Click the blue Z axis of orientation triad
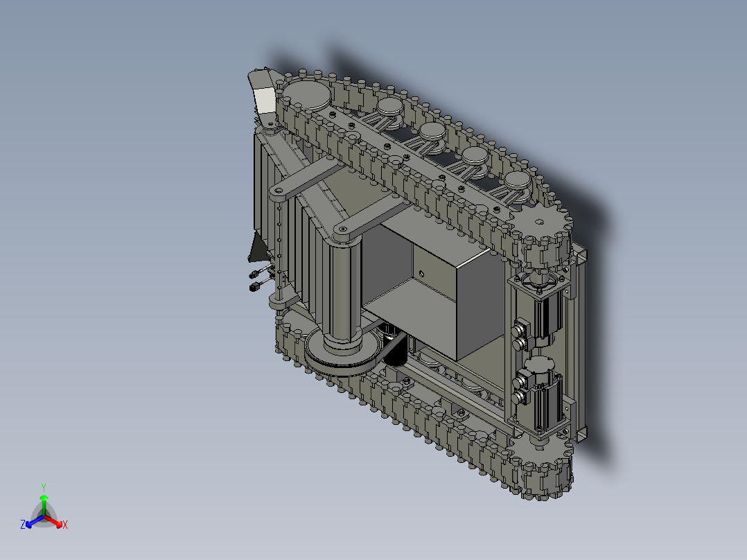The image size is (747, 560). click(35, 521)
